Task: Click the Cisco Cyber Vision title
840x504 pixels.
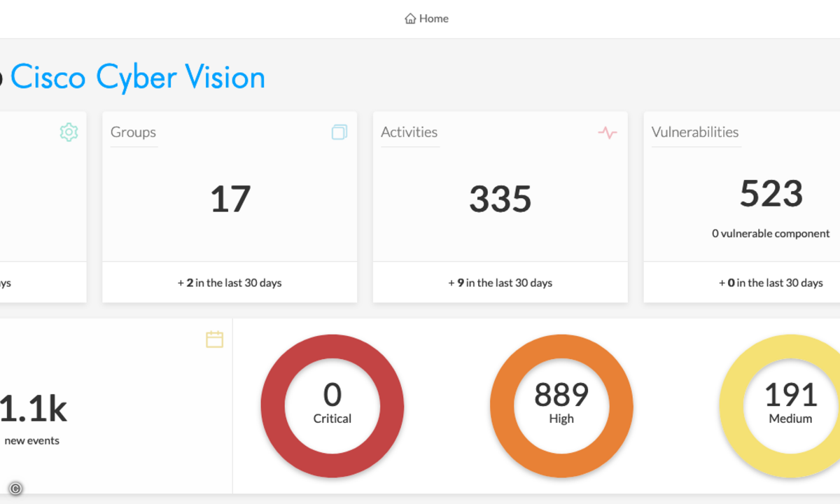Action: [x=138, y=77]
